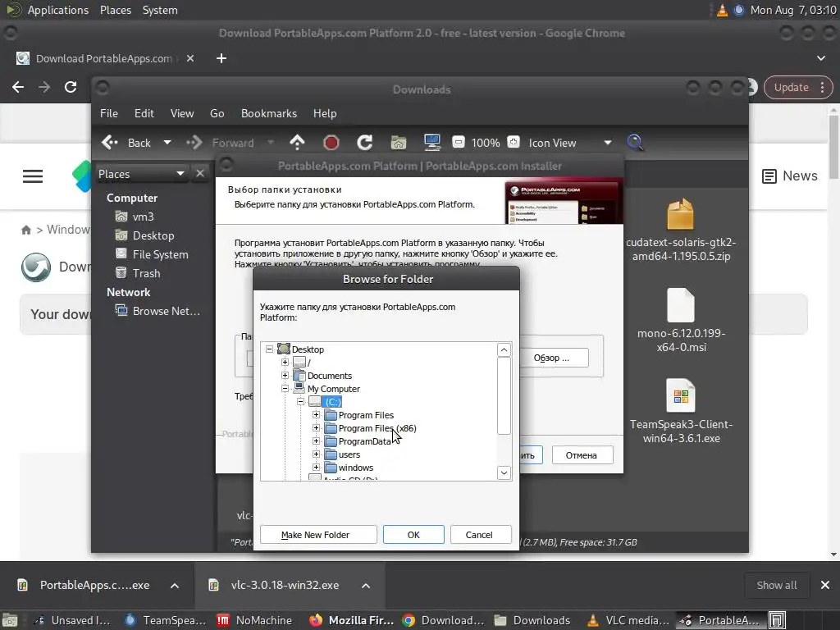840x630 pixels.
Task: Open the Edit menu in Downloads window
Action: tap(144, 113)
